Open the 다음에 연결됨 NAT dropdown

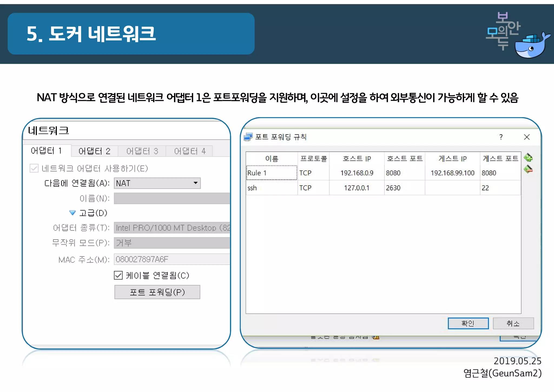[157, 183]
